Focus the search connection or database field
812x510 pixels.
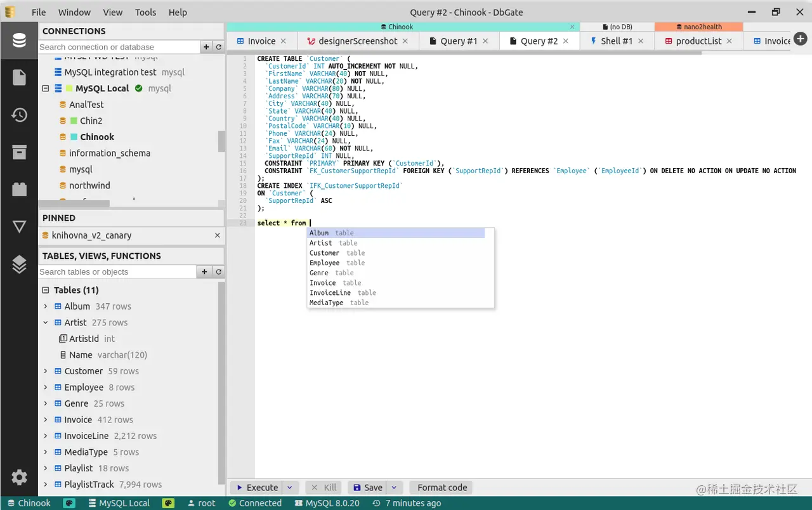click(x=119, y=47)
